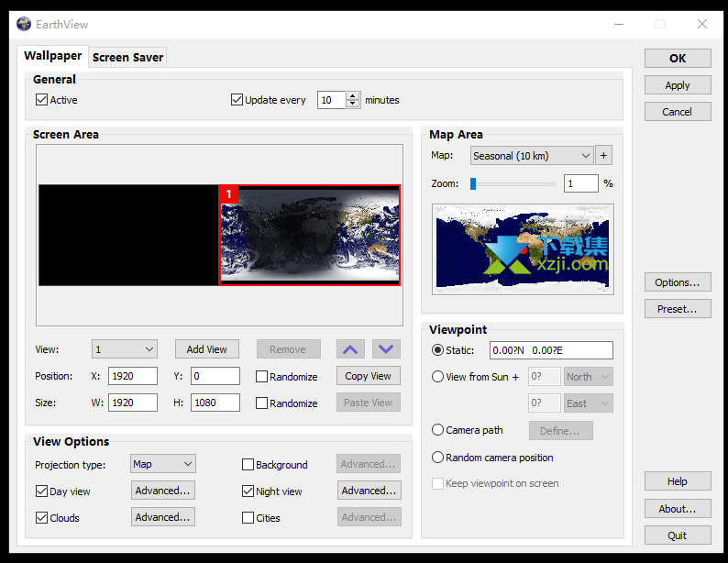Viewport: 728px width, 563px height.
Task: Click the Update minutes value field
Action: [332, 100]
